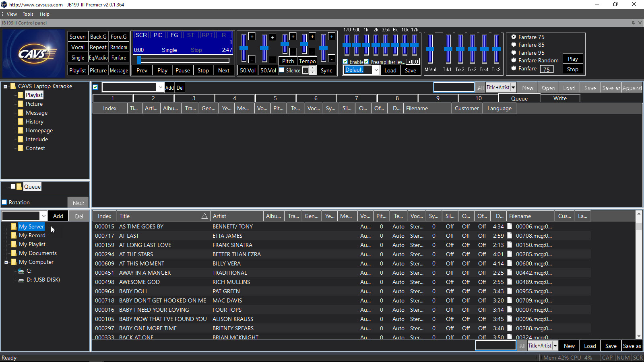Enable the Silence checkbox
This screenshot has height=362, width=644.
tap(282, 70)
